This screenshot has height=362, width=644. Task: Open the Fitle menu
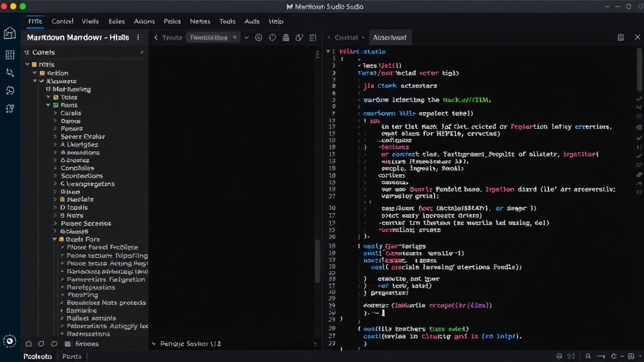point(35,21)
